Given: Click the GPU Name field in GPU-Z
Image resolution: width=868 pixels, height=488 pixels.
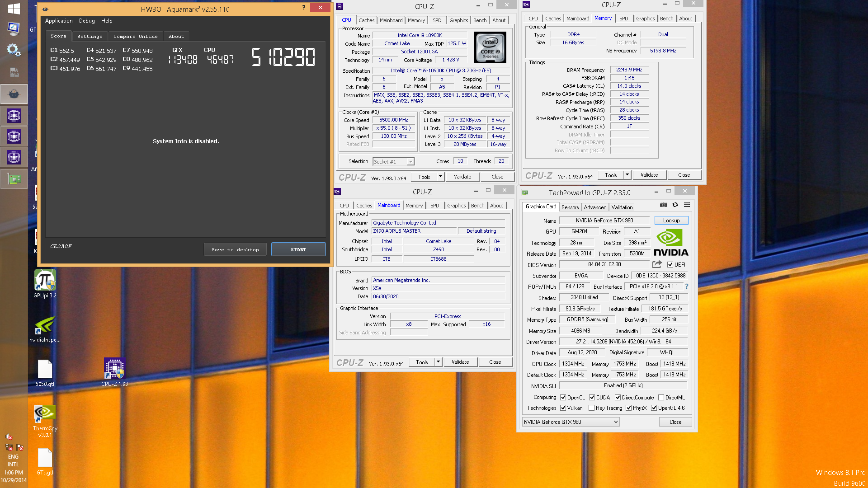Looking at the screenshot, I should (604, 221).
